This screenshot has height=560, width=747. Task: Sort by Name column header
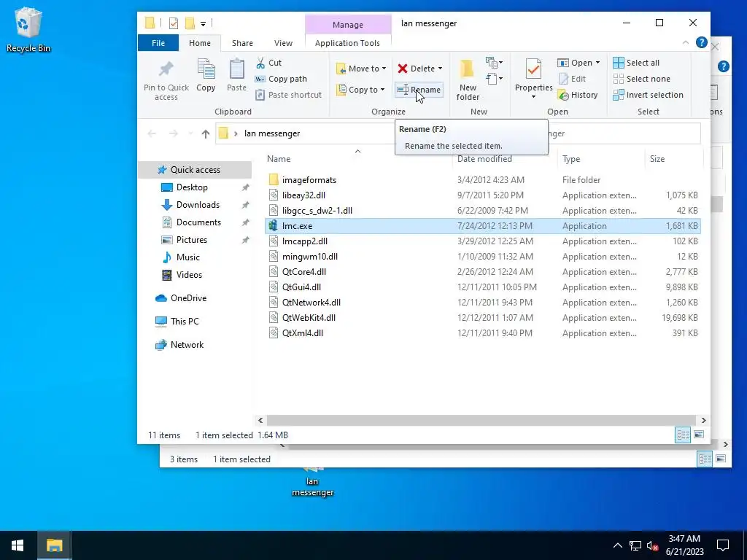point(279,159)
